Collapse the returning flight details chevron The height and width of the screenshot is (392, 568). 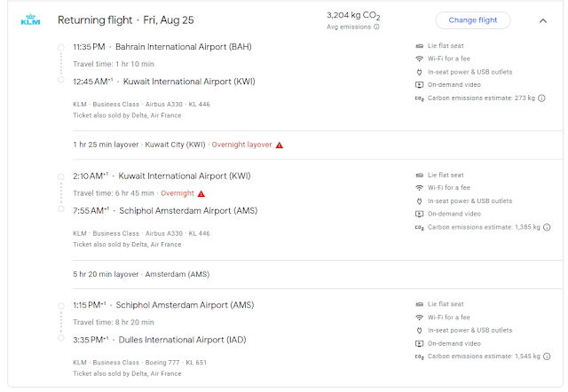pos(542,20)
